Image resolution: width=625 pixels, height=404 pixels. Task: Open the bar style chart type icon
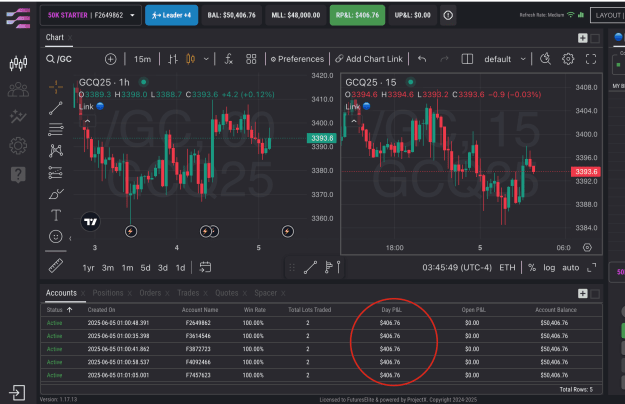coord(173,59)
